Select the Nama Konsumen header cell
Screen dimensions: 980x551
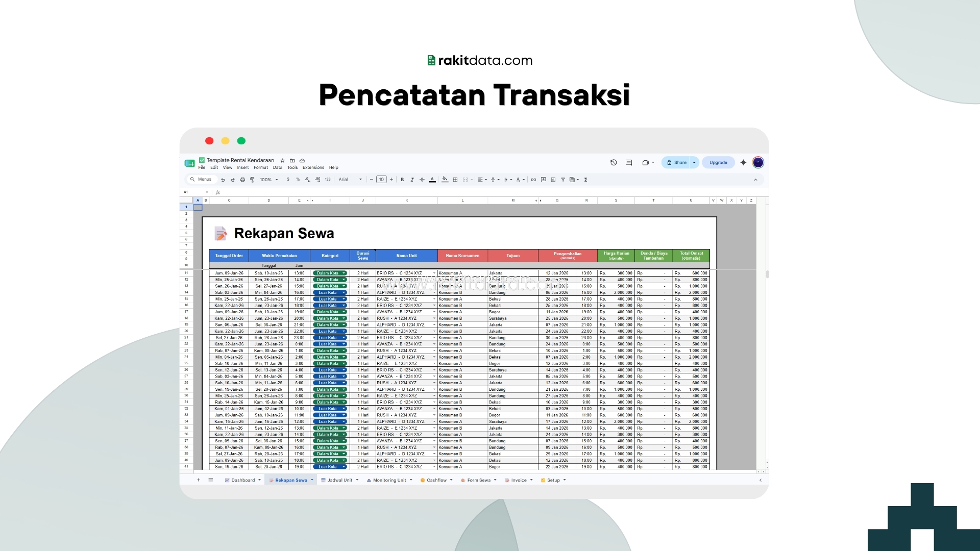pyautogui.click(x=462, y=256)
